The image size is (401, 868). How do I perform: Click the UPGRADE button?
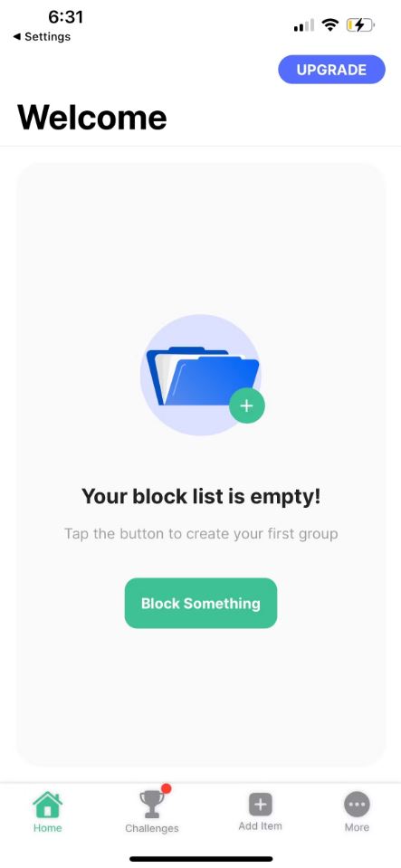331,70
